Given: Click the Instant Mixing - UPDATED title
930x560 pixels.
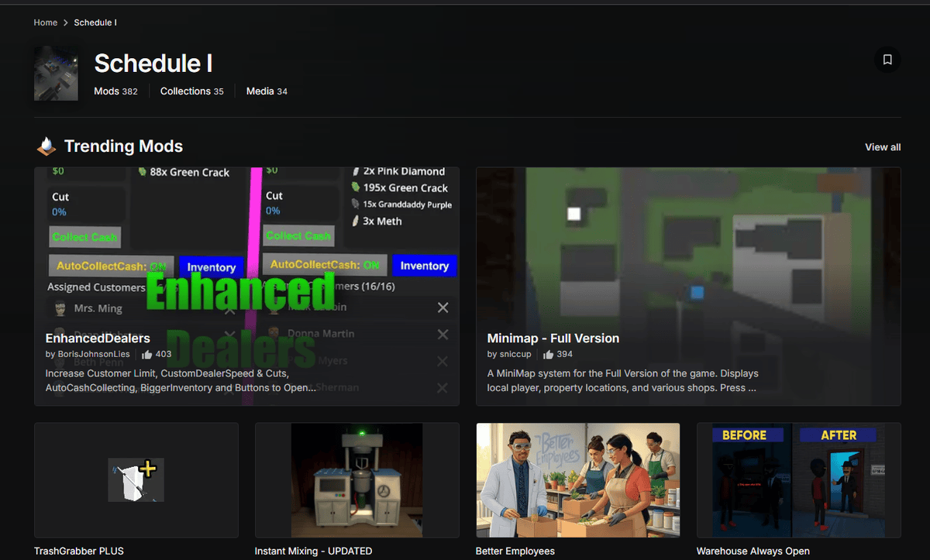Looking at the screenshot, I should coord(313,551).
